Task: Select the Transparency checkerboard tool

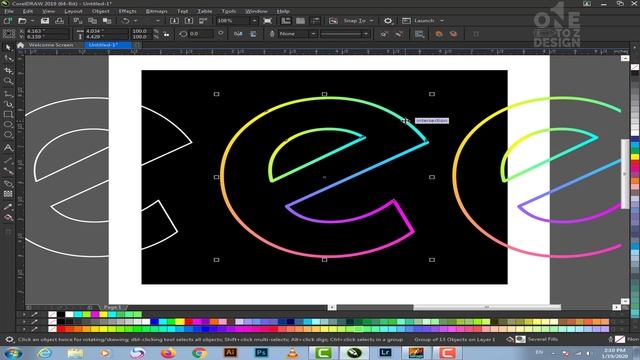Action: [x=8, y=194]
